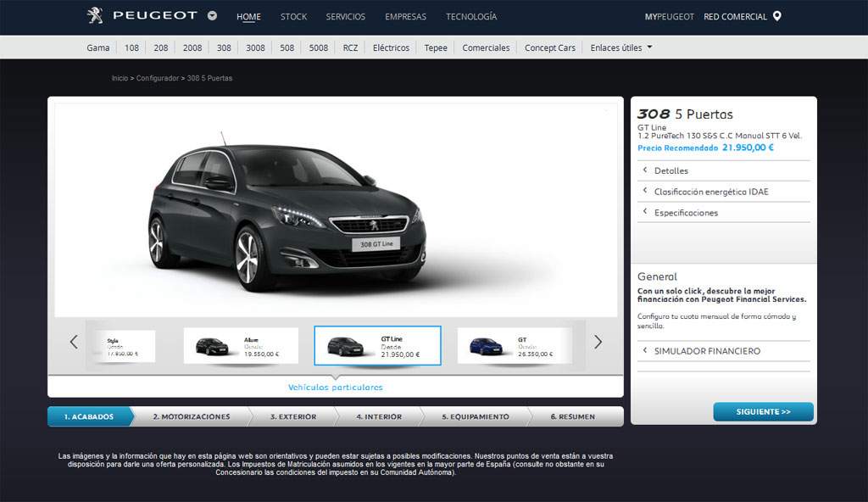Open Comerciales category
The width and height of the screenshot is (868, 502).
tap(486, 47)
